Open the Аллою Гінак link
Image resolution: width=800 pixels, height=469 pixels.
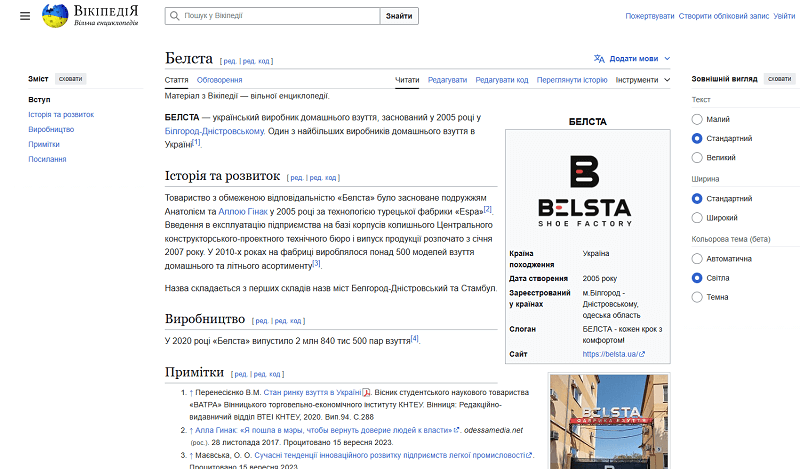tap(243, 211)
